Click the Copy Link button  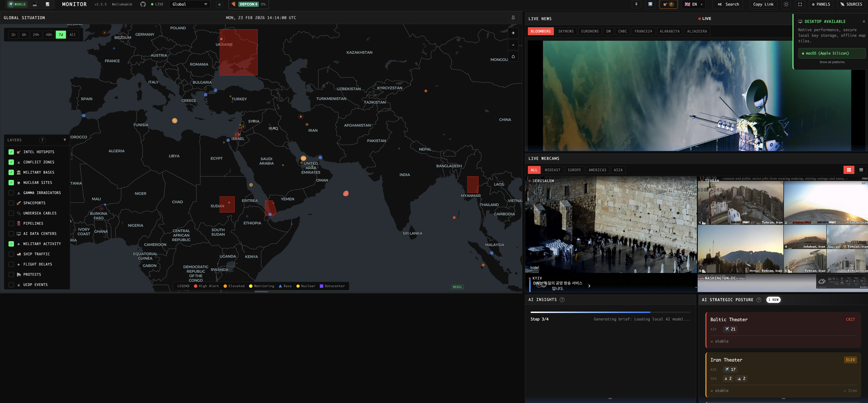click(763, 4)
